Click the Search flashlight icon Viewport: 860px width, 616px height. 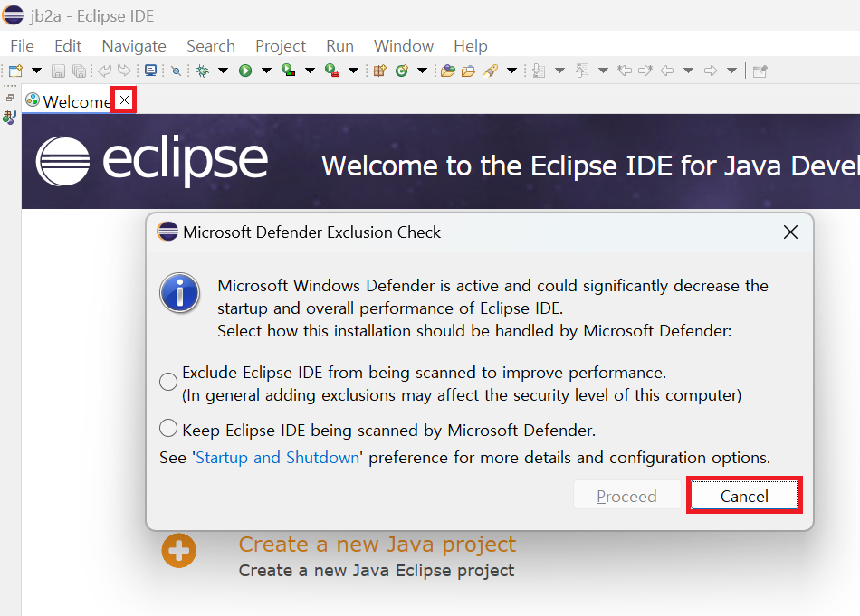(x=491, y=71)
